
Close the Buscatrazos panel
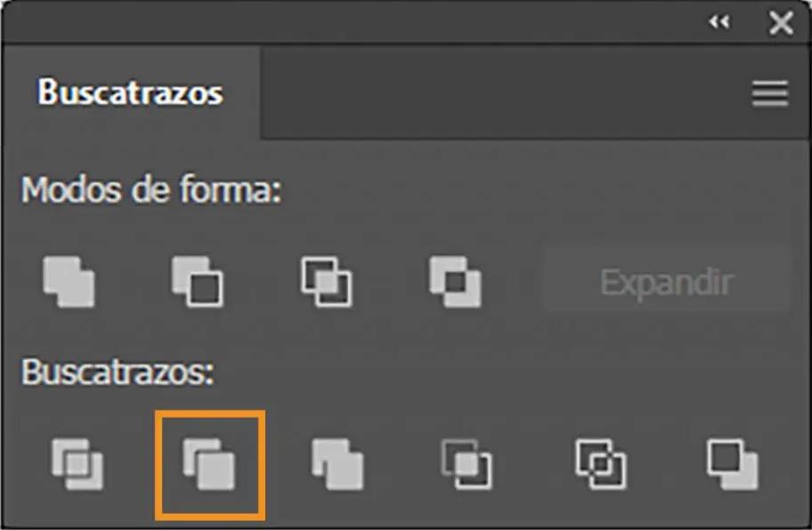click(x=781, y=23)
